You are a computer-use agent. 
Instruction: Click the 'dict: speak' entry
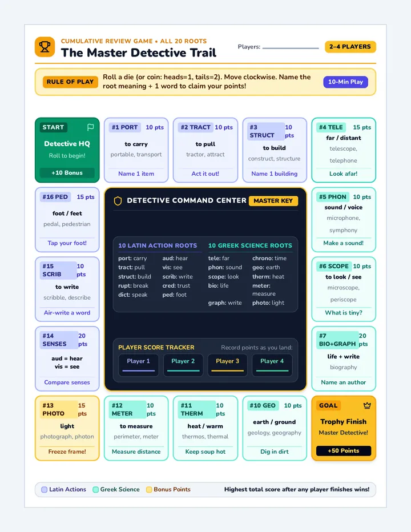click(x=132, y=295)
